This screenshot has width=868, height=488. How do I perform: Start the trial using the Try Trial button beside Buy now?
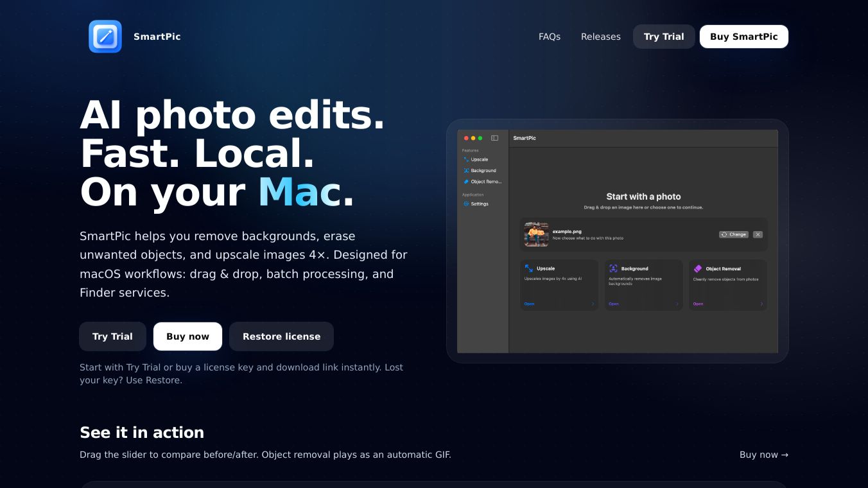(x=112, y=336)
